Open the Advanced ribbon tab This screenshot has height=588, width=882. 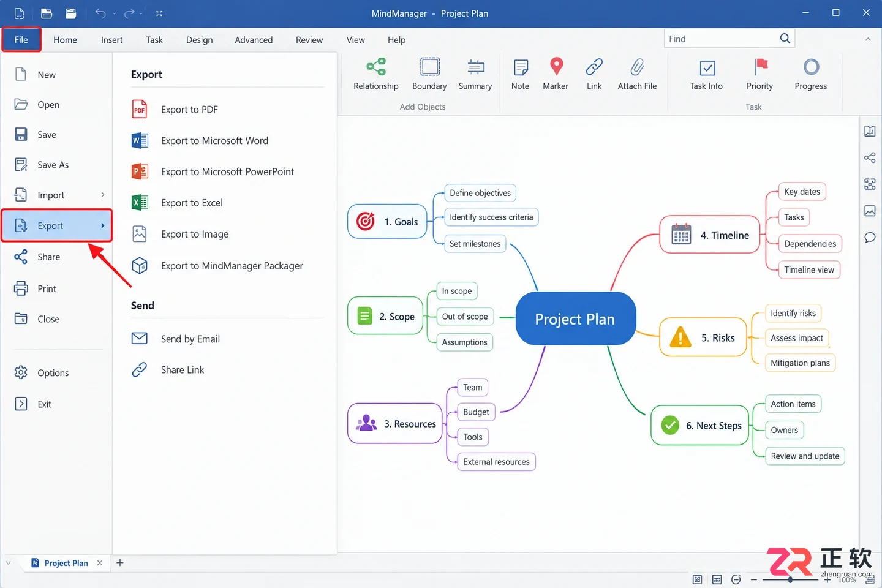254,40
